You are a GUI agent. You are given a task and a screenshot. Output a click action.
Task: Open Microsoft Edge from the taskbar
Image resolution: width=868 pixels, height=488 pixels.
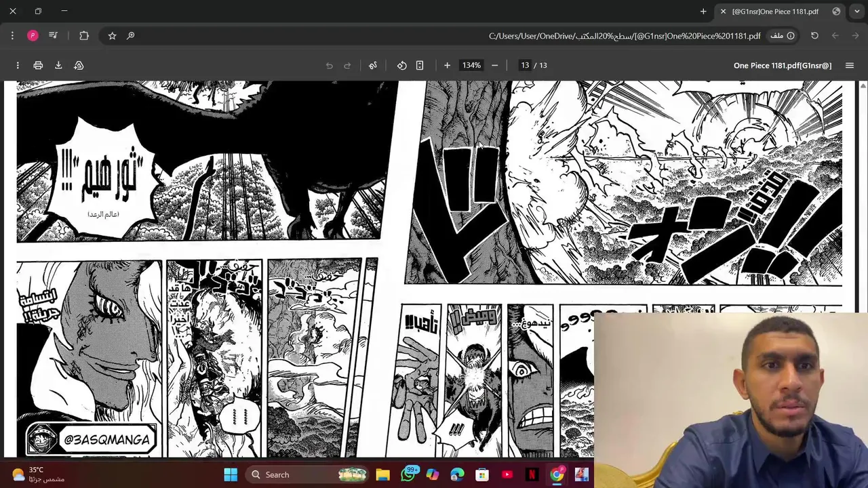point(457,474)
